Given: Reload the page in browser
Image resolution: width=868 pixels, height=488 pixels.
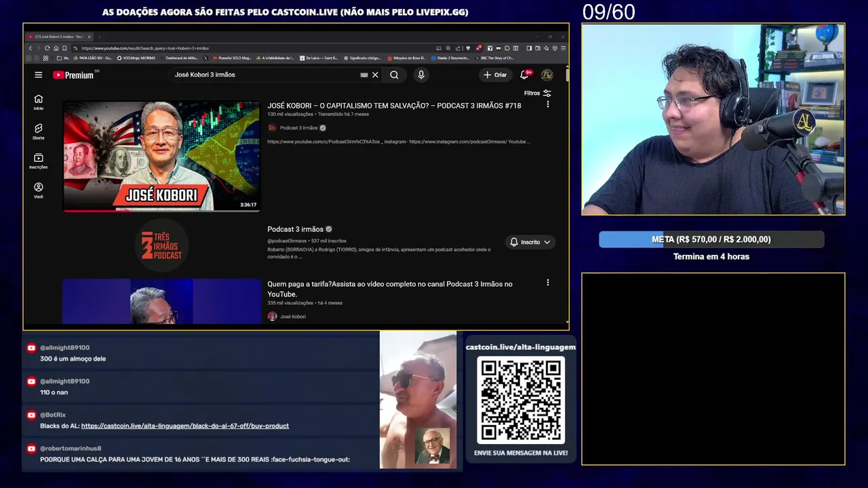Looking at the screenshot, I should pyautogui.click(x=47, y=48).
